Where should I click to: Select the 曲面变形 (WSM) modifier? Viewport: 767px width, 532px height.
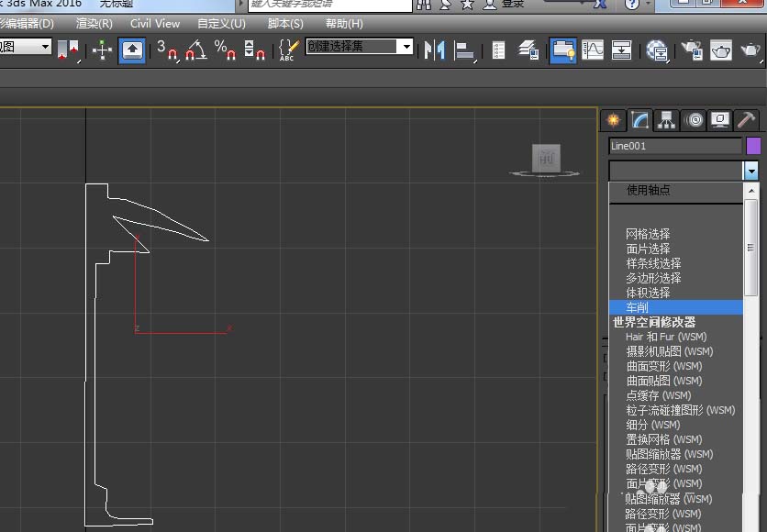tap(664, 366)
